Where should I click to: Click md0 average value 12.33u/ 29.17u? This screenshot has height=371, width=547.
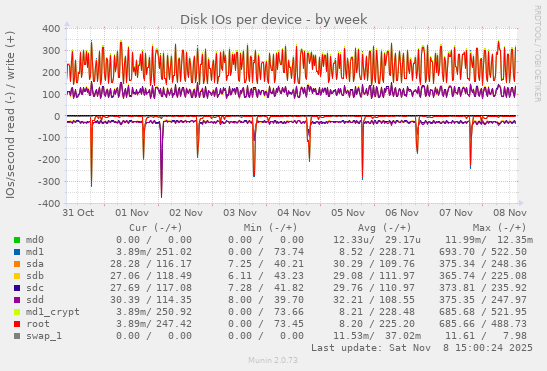coord(377,240)
